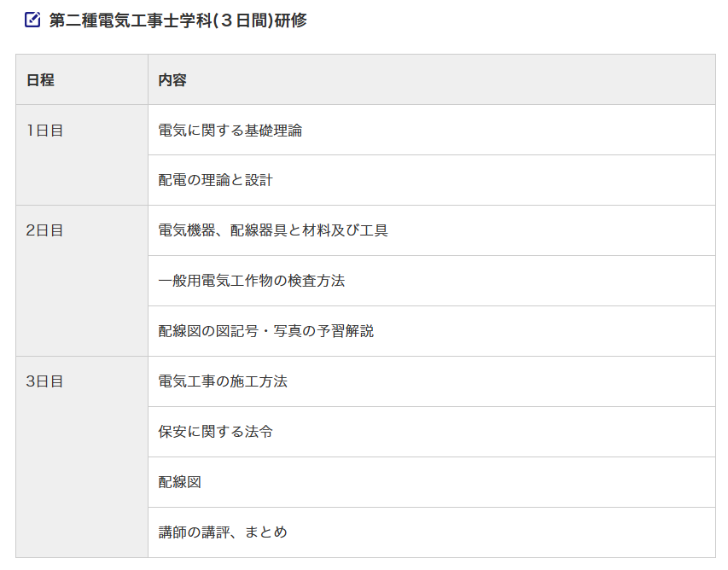Screen dimensions: 728x570
Task: Select the 保安に関する法令 row
Action: pyautogui.click(x=216, y=432)
